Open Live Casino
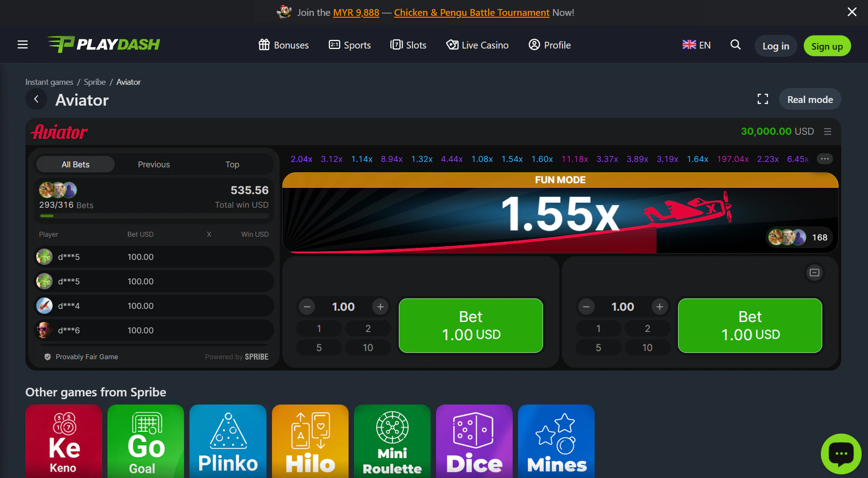The image size is (868, 478). (x=478, y=45)
